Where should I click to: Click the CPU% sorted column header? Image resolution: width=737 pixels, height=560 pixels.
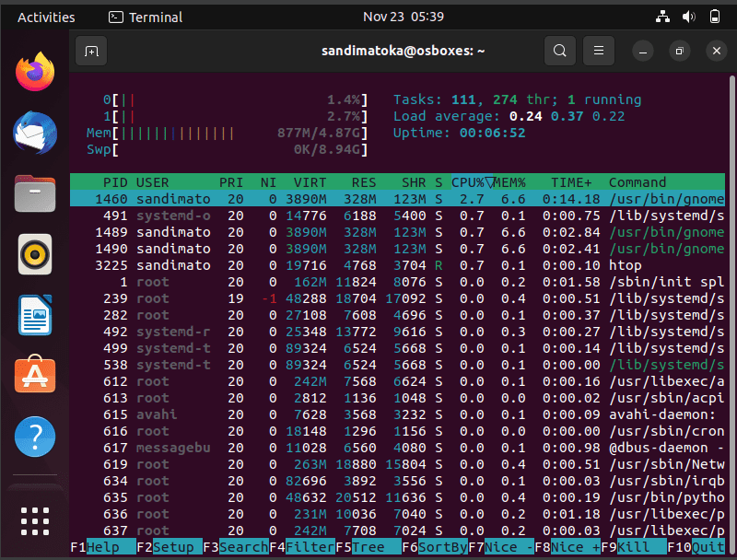472,182
